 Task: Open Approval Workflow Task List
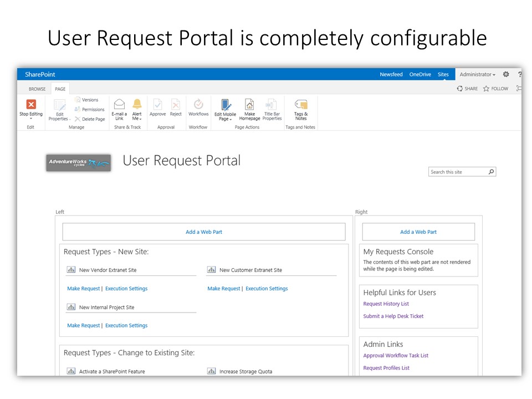[x=396, y=355]
